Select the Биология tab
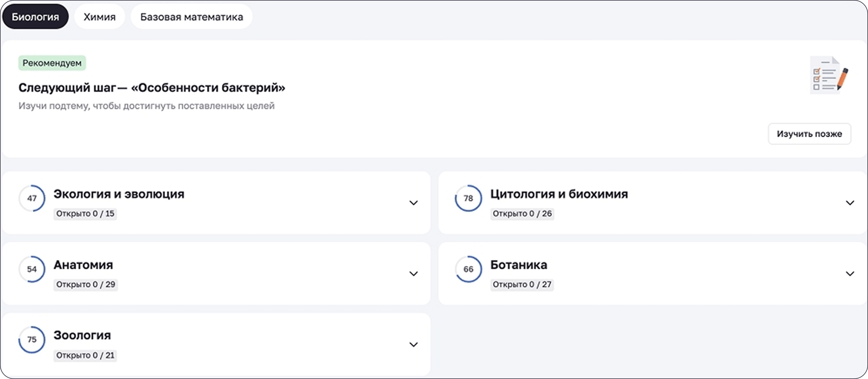The image size is (868, 379). click(35, 17)
